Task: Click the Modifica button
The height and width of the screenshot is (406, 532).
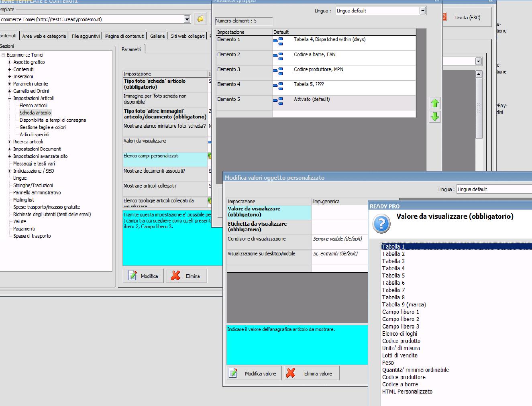Action: coord(144,276)
